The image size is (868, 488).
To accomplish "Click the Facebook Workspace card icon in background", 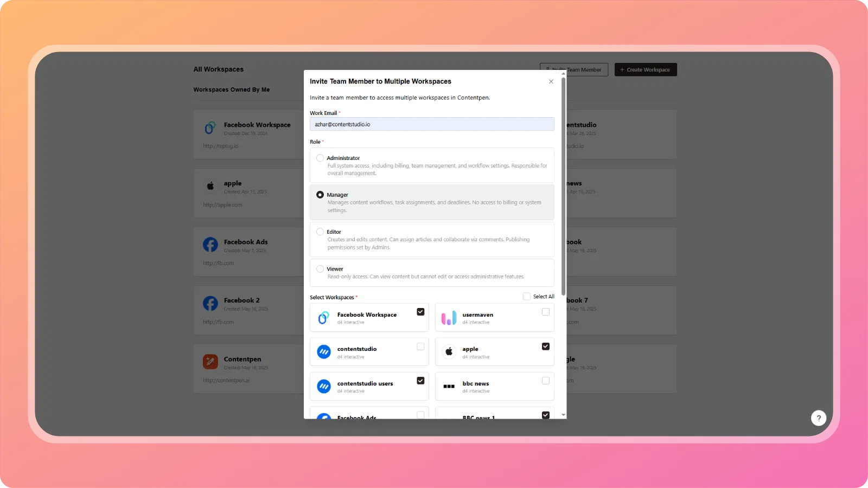I will pos(210,128).
